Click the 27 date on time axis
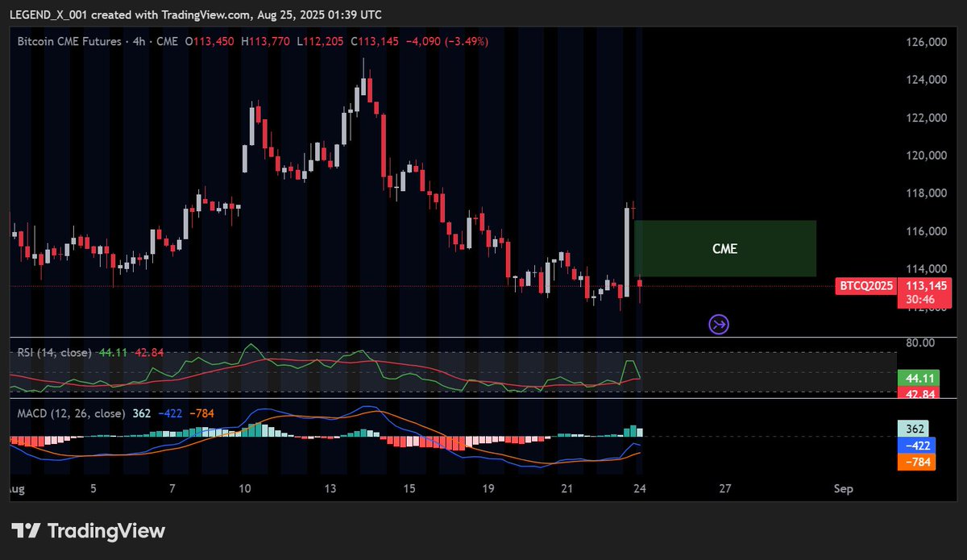Screen dimensions: 967x560 point(725,488)
